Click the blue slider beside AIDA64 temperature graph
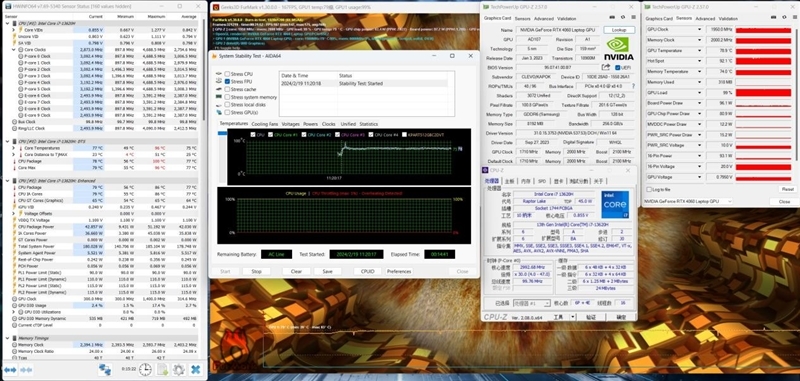The image size is (800, 381). (x=222, y=134)
